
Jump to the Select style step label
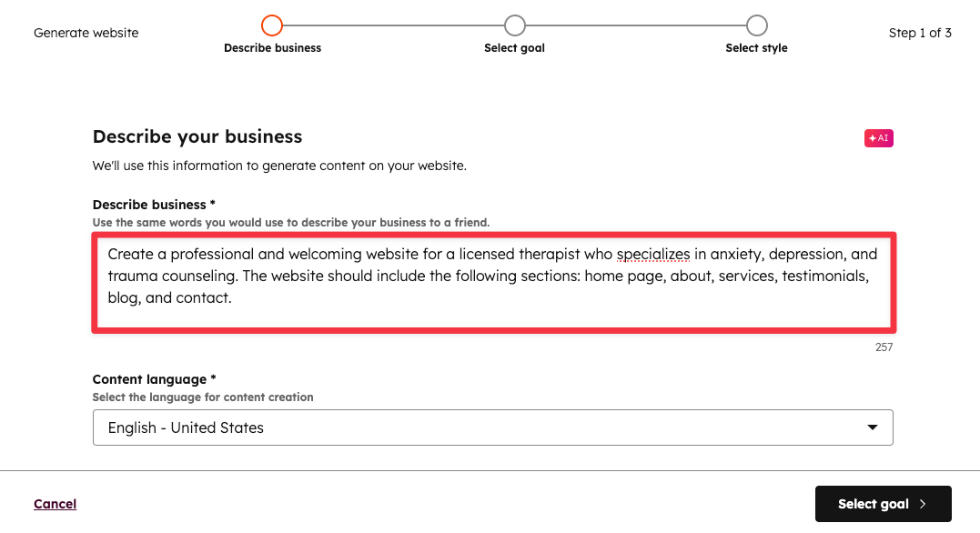(756, 47)
